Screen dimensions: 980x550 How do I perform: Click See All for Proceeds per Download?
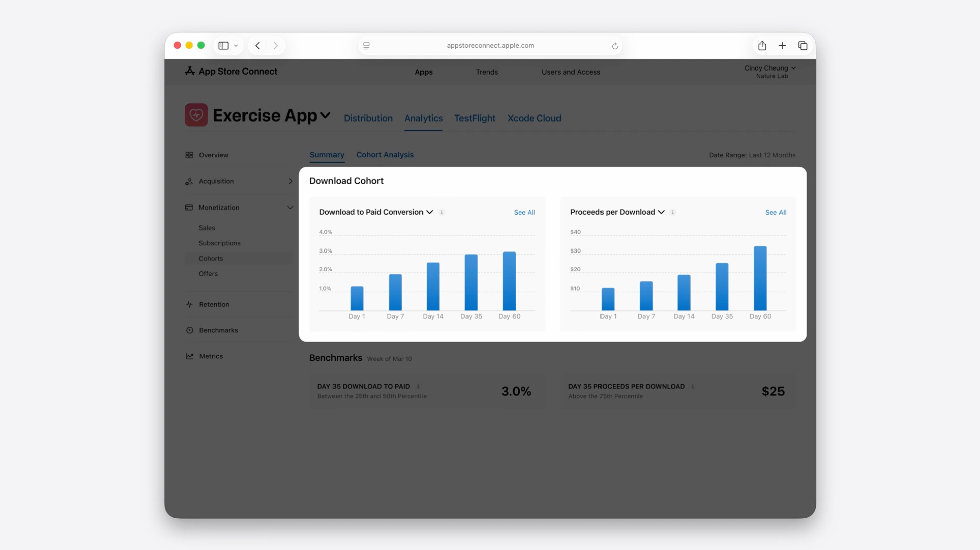[775, 212]
